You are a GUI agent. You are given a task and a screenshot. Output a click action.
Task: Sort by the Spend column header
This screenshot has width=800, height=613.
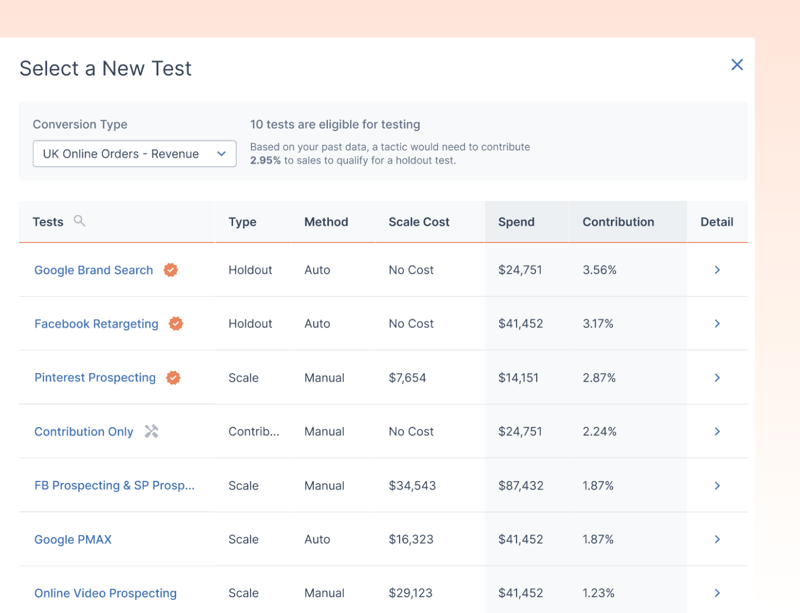pyautogui.click(x=516, y=222)
